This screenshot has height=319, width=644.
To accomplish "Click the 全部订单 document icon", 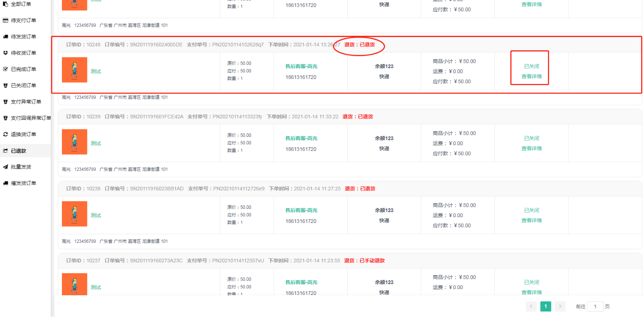I will coord(5,4).
